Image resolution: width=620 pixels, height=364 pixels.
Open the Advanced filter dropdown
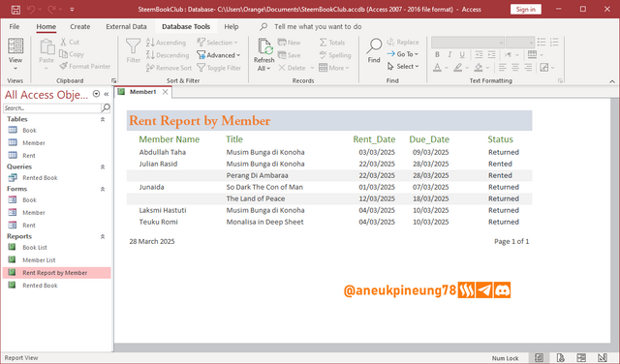click(x=219, y=55)
